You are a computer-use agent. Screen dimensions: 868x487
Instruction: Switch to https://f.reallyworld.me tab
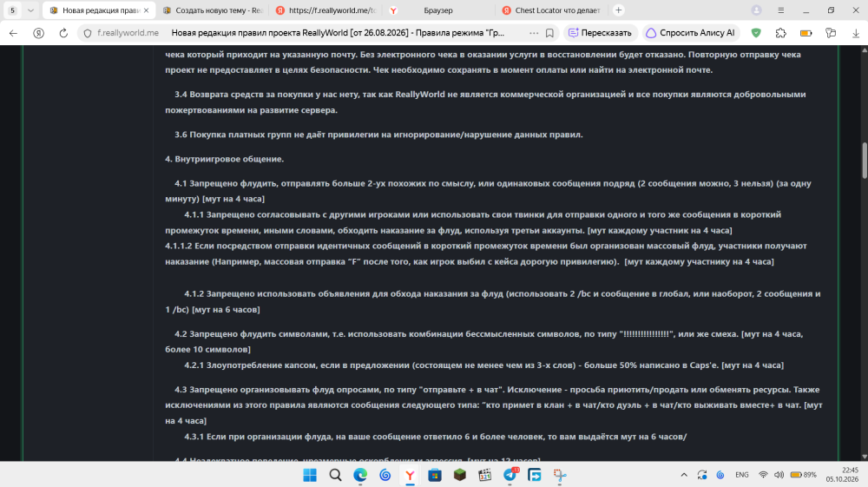[x=326, y=10]
